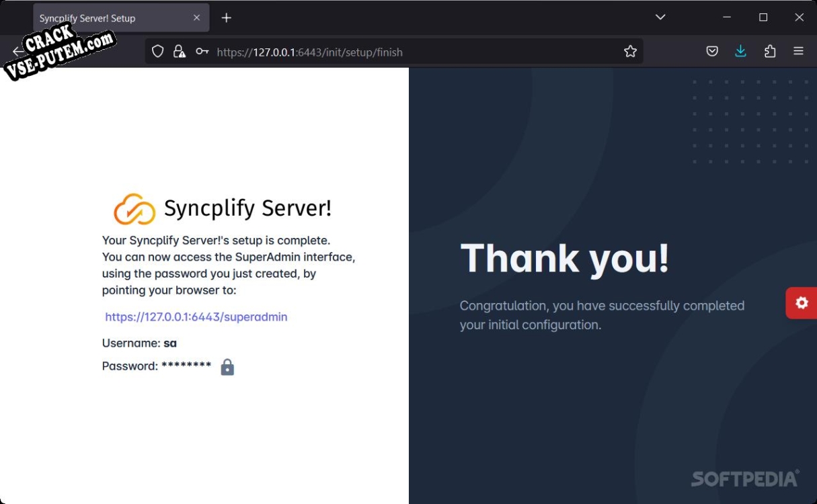Open the superadmin URL link
This screenshot has width=817, height=504.
[196, 317]
